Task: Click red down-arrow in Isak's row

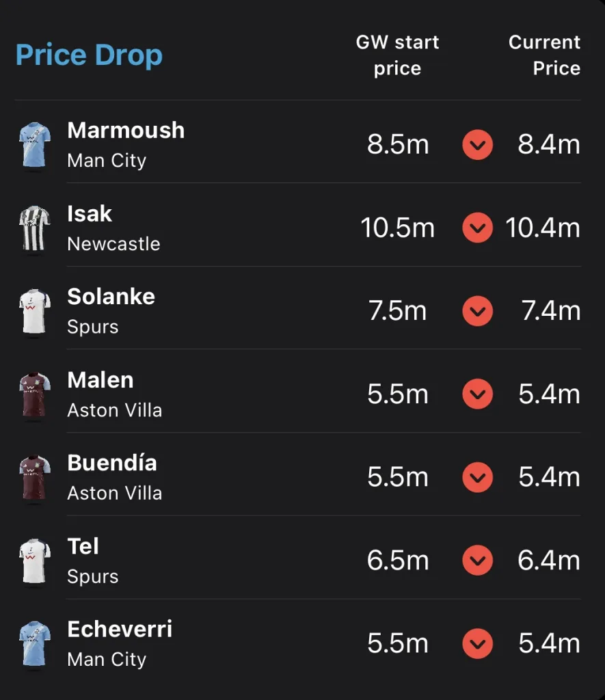Action: [x=477, y=228]
